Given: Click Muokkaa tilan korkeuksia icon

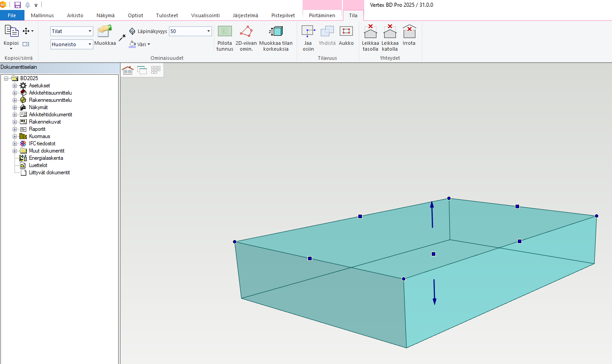Looking at the screenshot, I should [276, 31].
